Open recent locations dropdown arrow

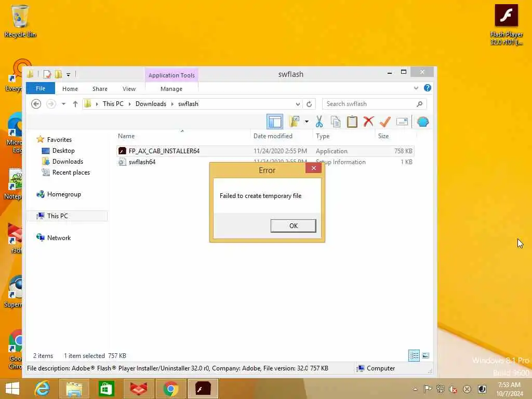coord(63,104)
